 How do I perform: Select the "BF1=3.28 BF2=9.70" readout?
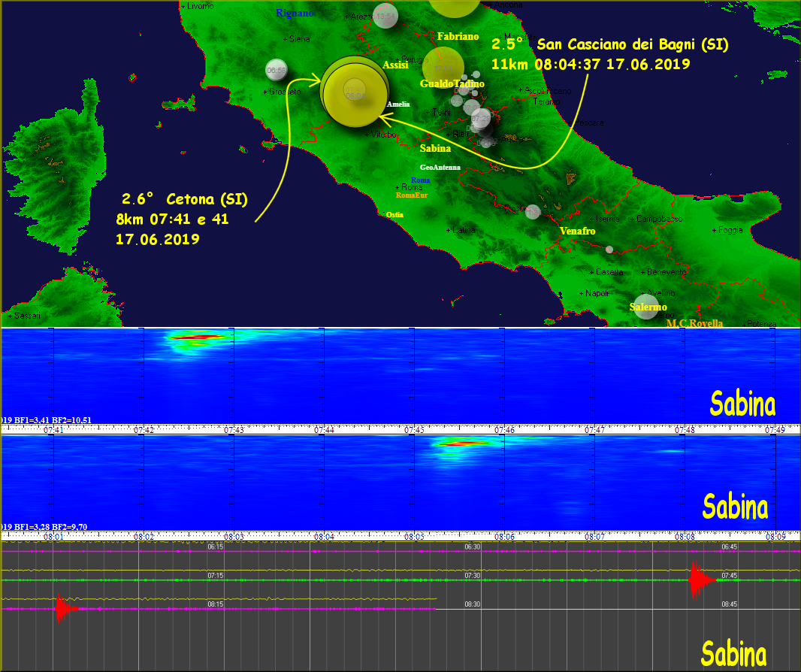click(x=50, y=527)
